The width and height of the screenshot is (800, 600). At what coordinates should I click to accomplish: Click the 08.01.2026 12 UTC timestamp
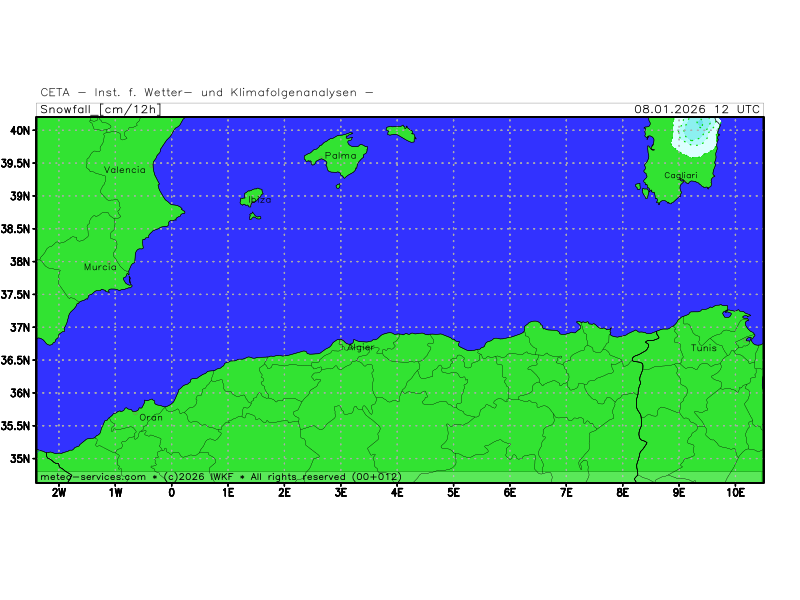pyautogui.click(x=697, y=109)
